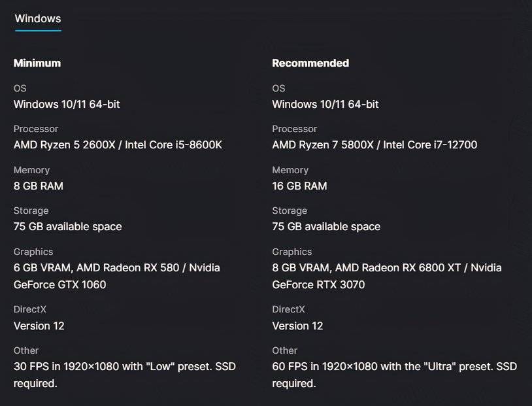Click the 30 FPS "Low" preset note
The image size is (532, 406).
click(x=124, y=366)
